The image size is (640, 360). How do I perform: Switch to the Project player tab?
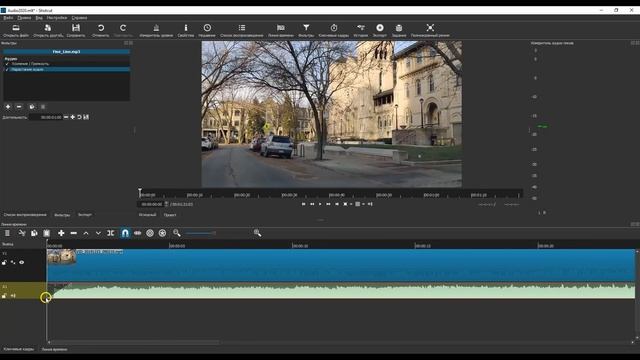tap(170, 215)
